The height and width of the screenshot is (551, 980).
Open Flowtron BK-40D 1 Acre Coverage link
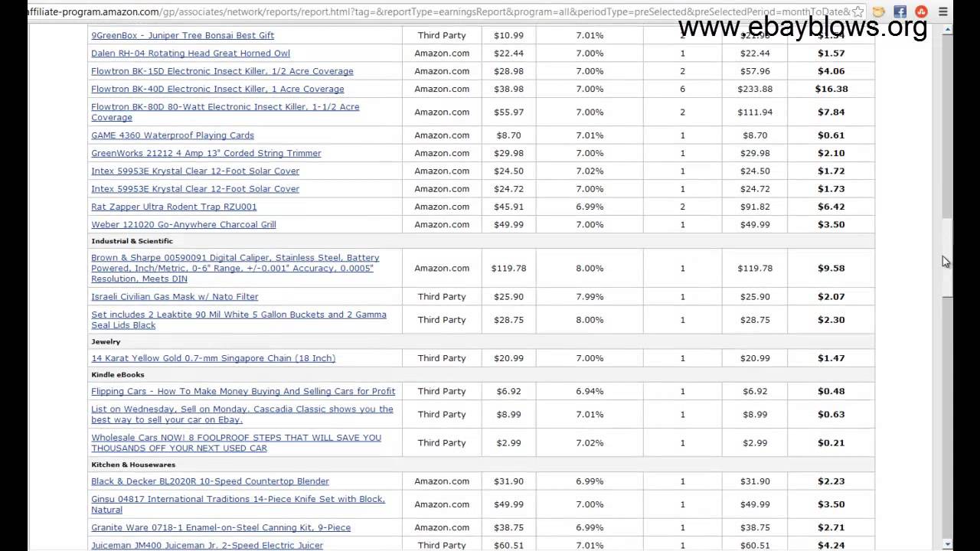217,89
